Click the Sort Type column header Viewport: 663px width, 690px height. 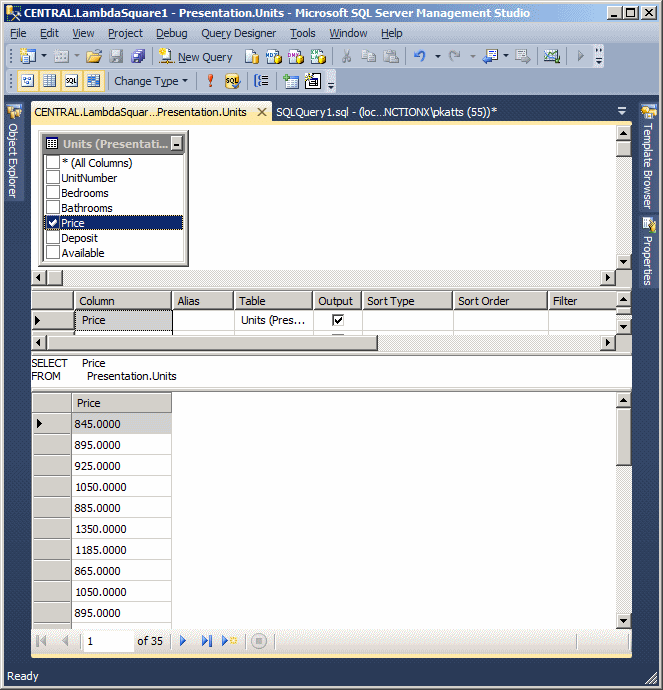coord(407,301)
